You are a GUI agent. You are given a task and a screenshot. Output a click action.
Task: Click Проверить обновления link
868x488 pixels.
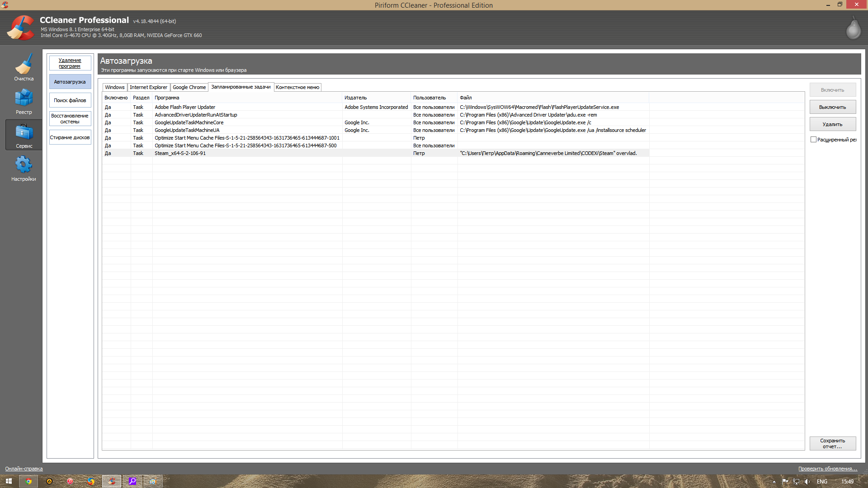tap(827, 469)
